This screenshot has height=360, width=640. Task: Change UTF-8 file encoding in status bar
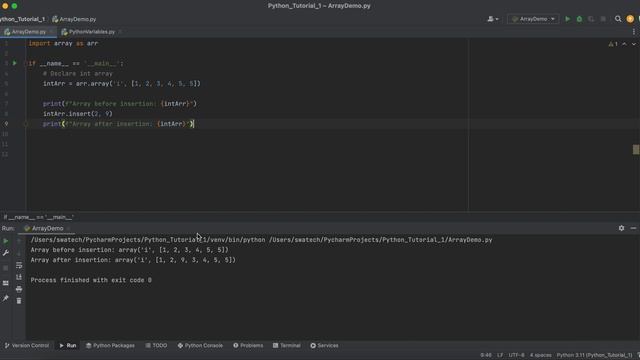click(x=517, y=355)
